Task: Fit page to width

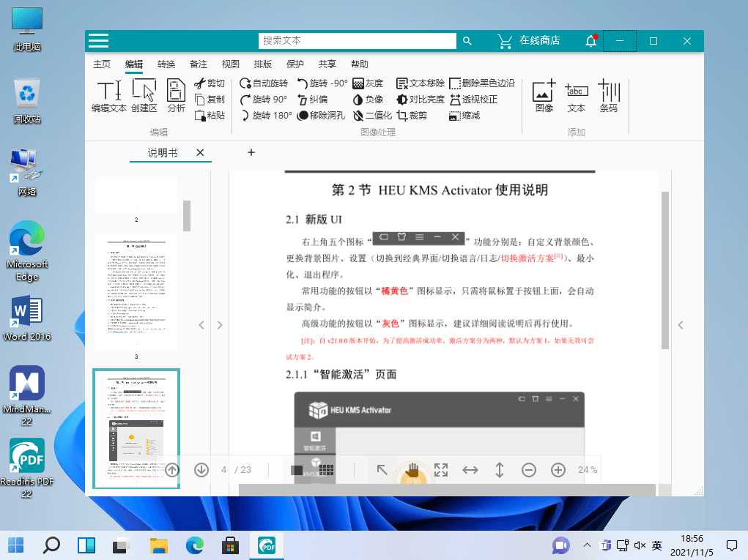Action: coord(470,470)
